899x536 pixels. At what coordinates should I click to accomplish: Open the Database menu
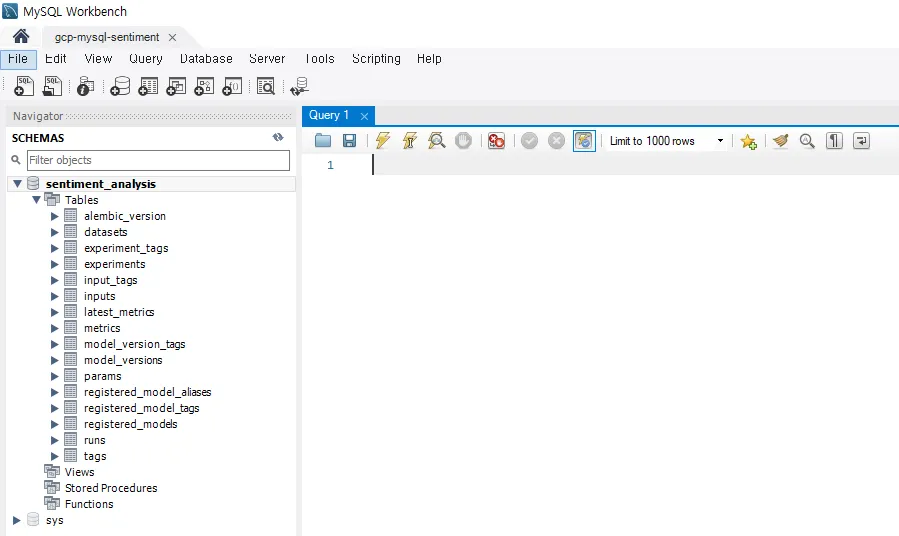(206, 59)
